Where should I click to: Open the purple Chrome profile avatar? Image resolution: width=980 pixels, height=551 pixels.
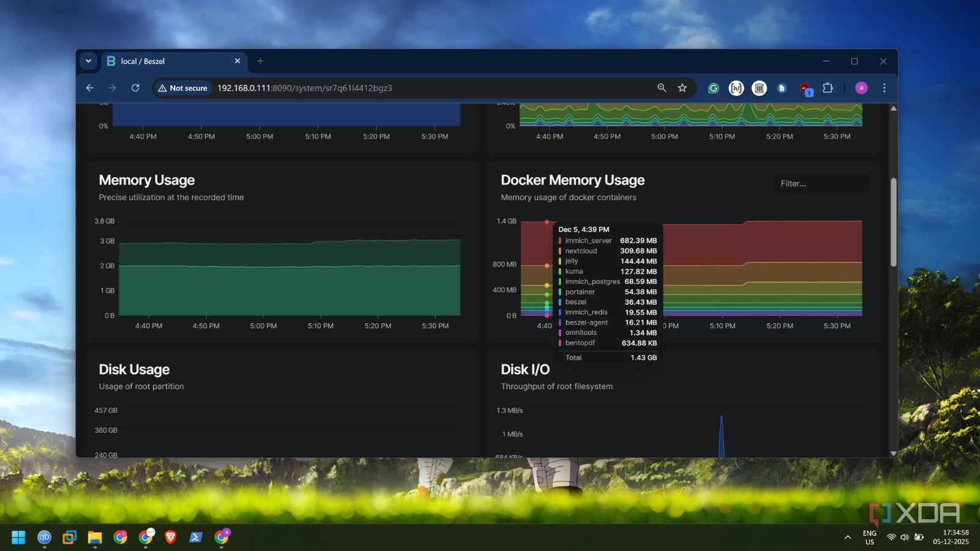861,88
